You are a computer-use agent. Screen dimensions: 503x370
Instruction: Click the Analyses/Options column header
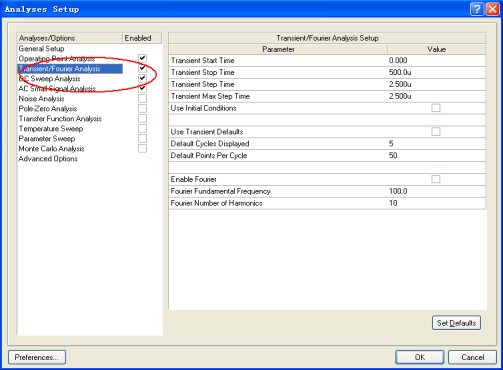(x=70, y=38)
